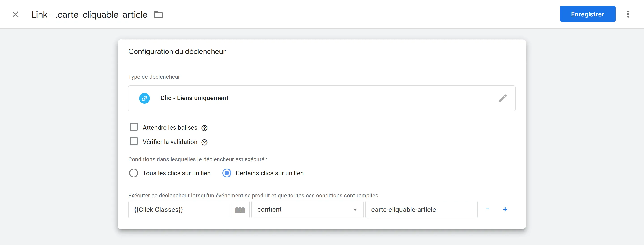Add a condition with plus button
Viewport: 644px width, 245px height.
click(505, 209)
